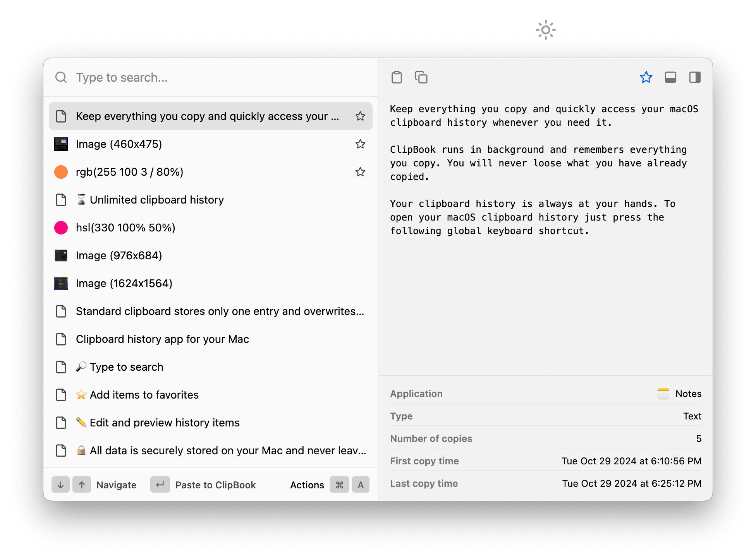Click the document icon beside Clipboard history app entry

[x=61, y=339]
